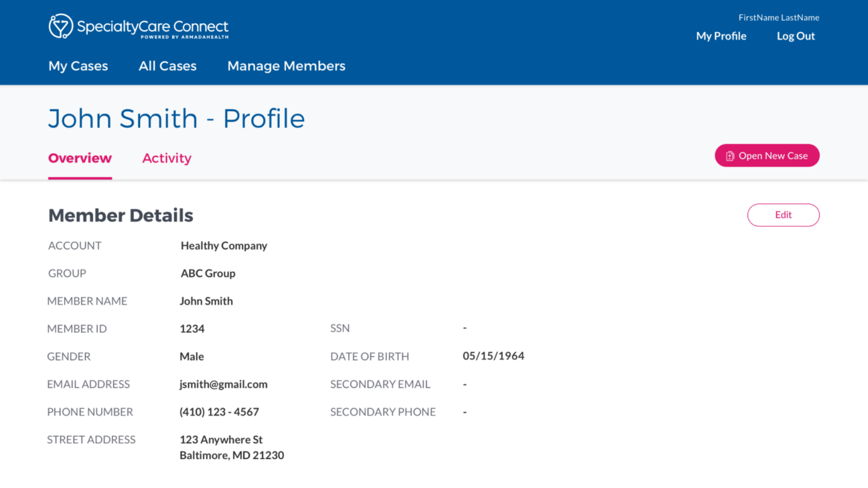Click the jsmith@gmail.com email address
868x488 pixels.
(223, 384)
